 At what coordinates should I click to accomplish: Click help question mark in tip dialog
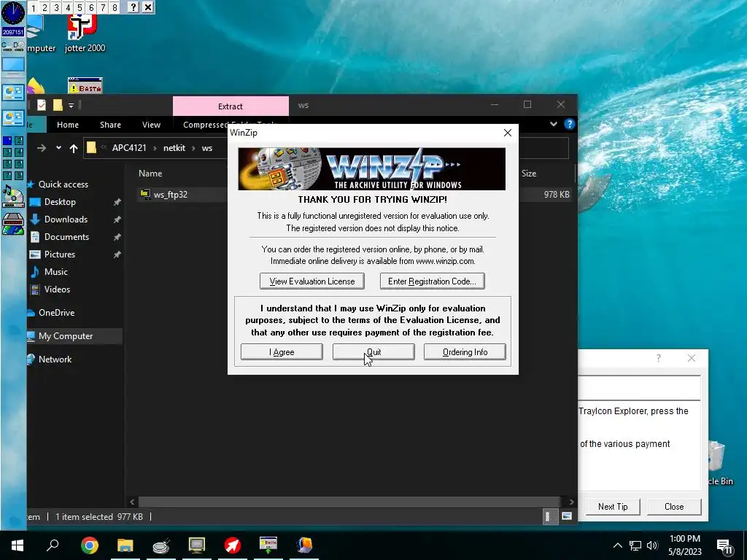pos(659,358)
